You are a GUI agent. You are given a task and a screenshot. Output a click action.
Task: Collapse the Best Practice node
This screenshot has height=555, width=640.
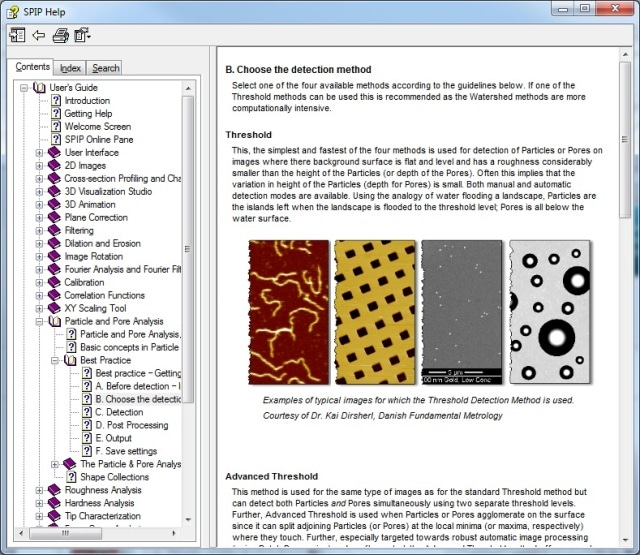tap(55, 360)
